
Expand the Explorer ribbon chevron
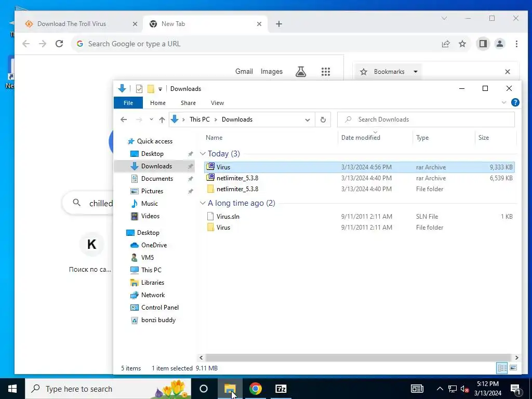[x=504, y=102]
